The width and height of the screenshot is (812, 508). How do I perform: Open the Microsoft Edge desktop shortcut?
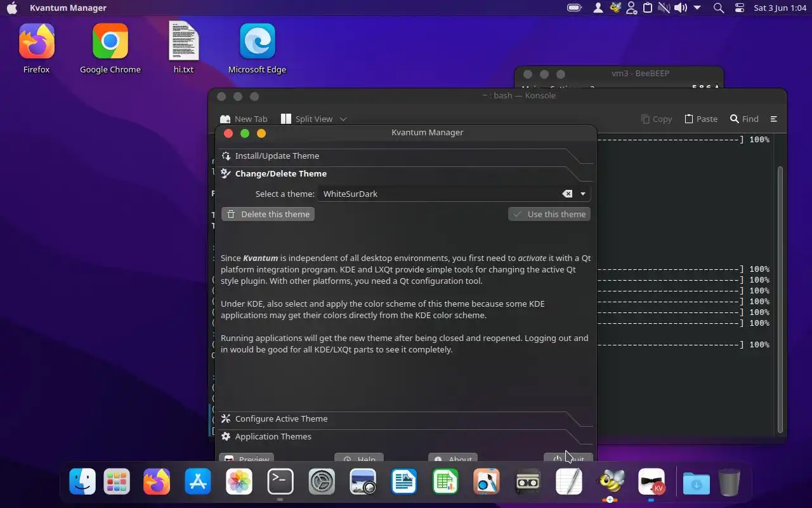pos(257,49)
